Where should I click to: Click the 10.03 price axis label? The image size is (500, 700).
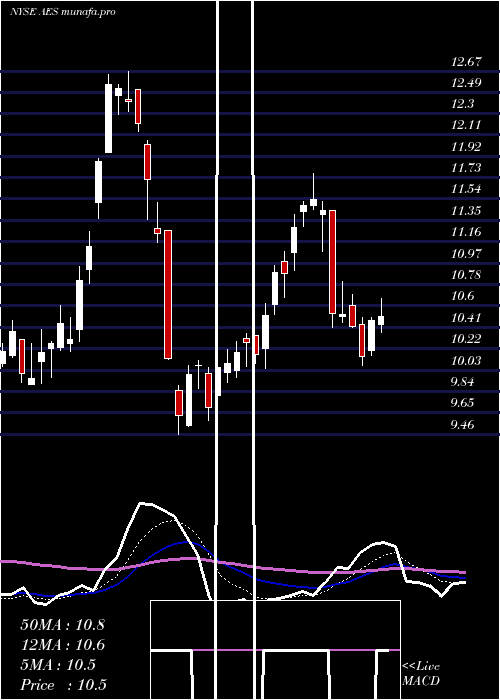[466, 360]
